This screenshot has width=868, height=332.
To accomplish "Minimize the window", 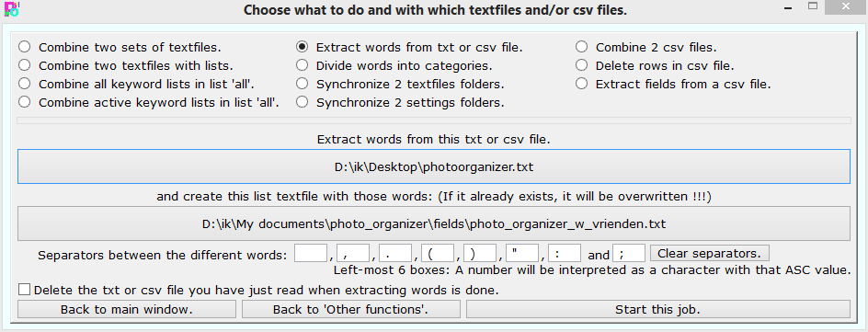I will pos(788,7).
